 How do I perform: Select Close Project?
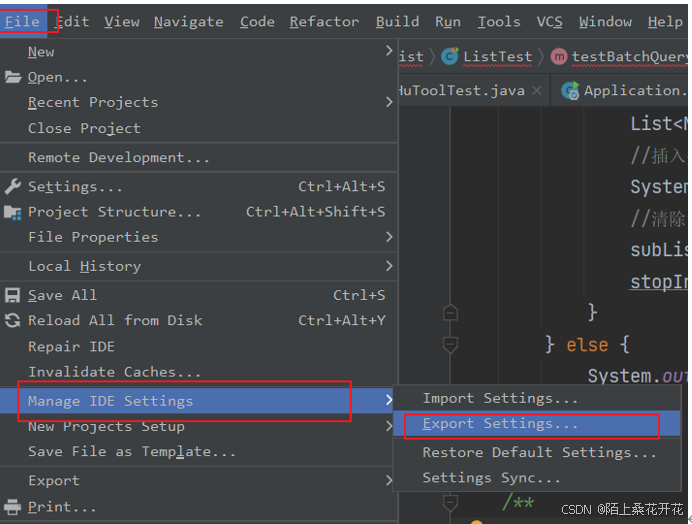click(x=199, y=128)
